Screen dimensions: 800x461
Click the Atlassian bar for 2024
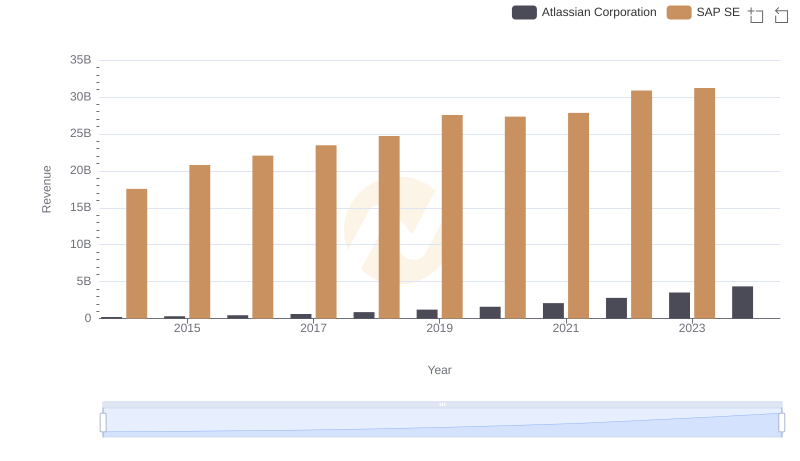742,302
